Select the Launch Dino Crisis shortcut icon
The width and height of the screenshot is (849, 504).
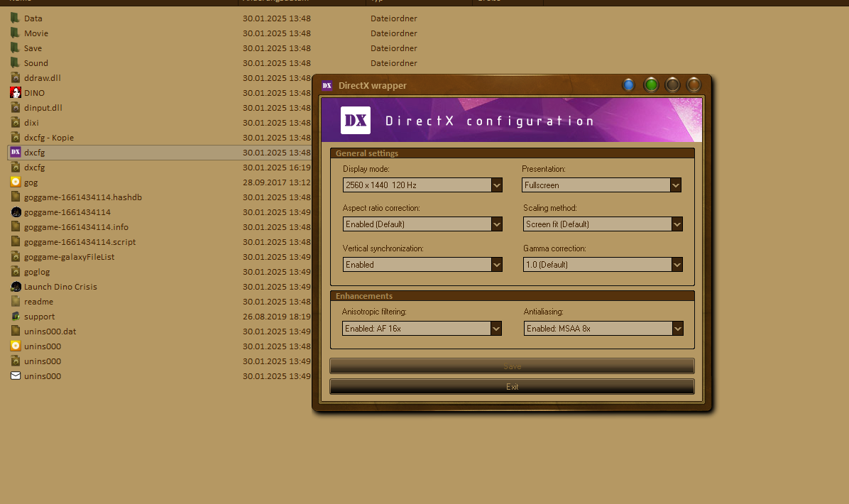(x=15, y=286)
